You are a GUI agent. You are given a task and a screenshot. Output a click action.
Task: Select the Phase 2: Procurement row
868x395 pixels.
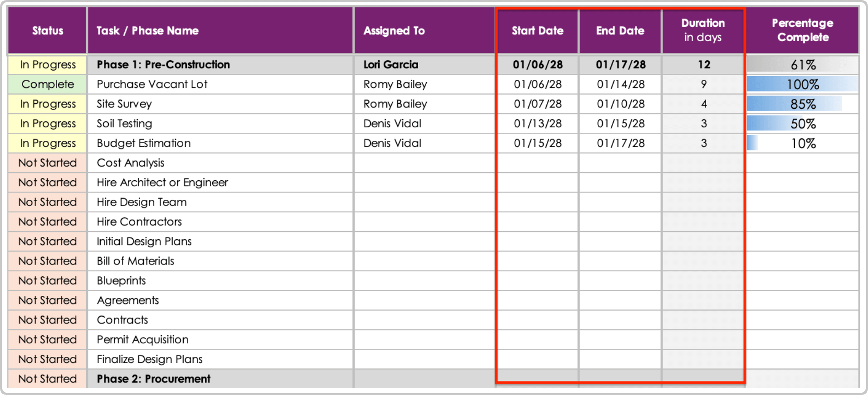click(x=153, y=379)
